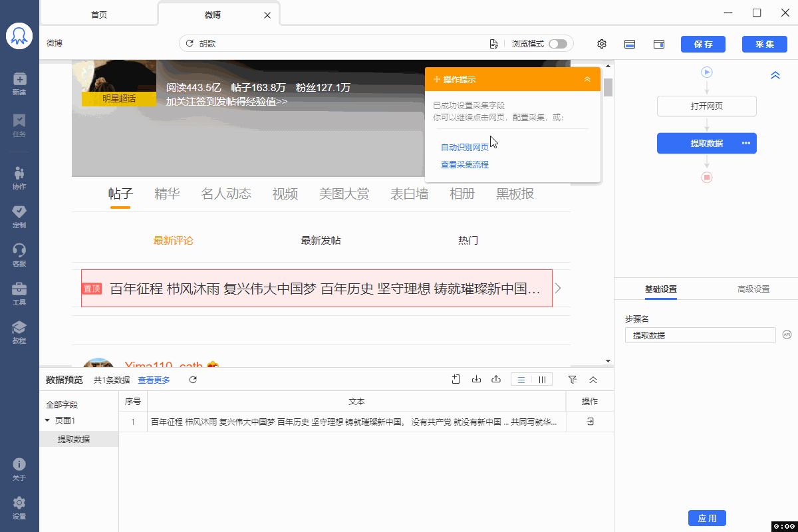The height and width of the screenshot is (532, 798).
Task: Open the 客服 (Support) sidebar item
Action: [x=19, y=255]
